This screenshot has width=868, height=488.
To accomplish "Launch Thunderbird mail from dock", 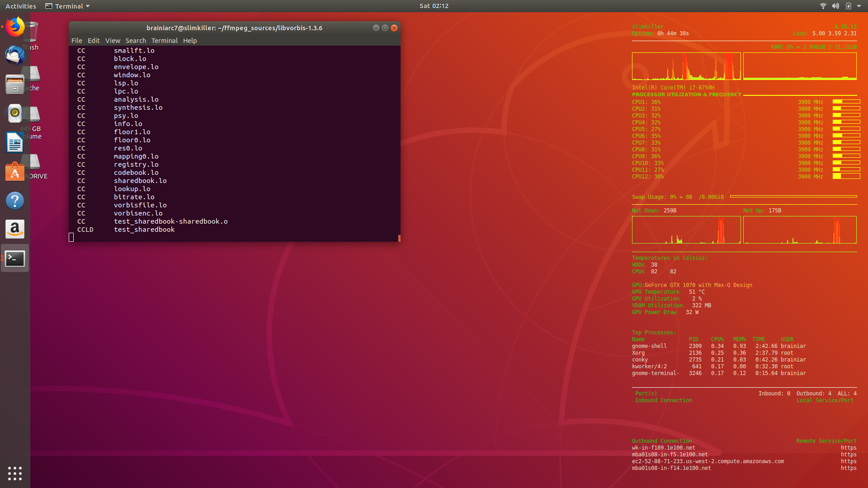I will pos(15,56).
